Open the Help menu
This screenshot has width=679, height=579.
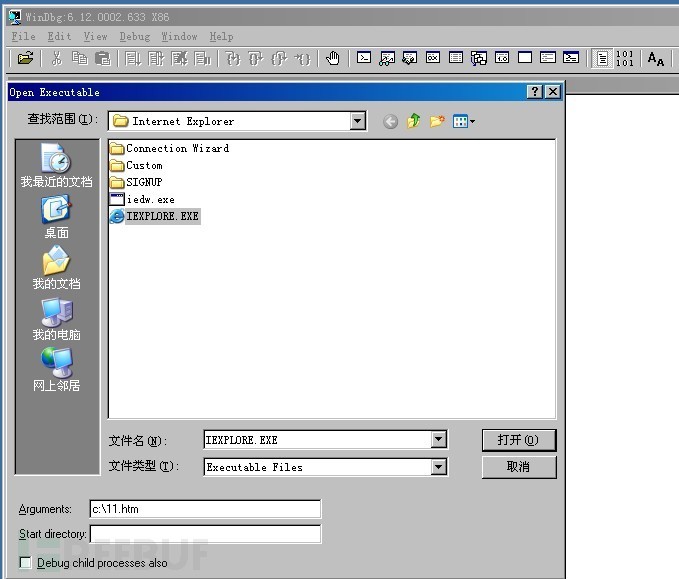point(221,36)
